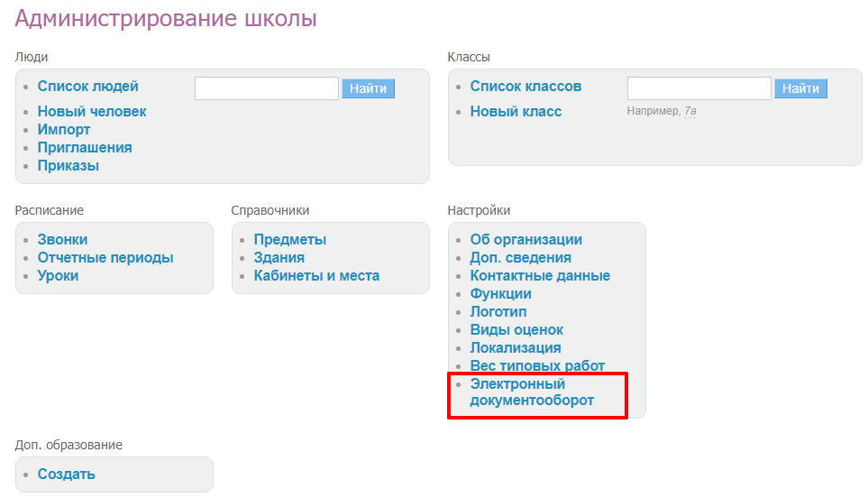The width and height of the screenshot is (868, 498).
Task: Open Звонки schedule settings
Action: coord(62,240)
